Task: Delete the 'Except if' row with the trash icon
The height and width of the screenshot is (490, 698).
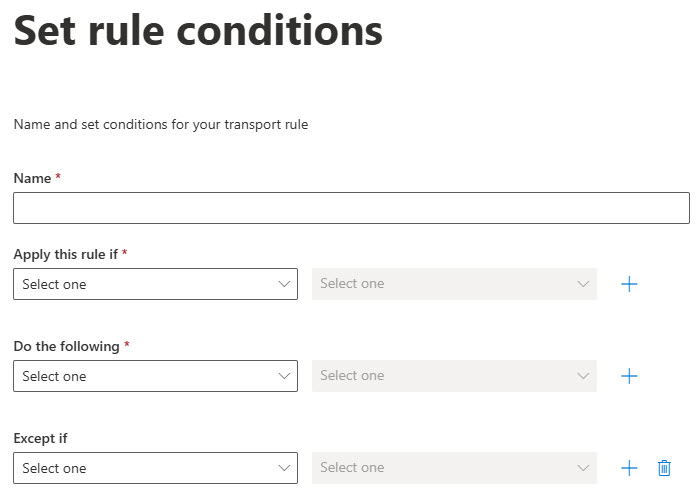Action: click(x=664, y=468)
